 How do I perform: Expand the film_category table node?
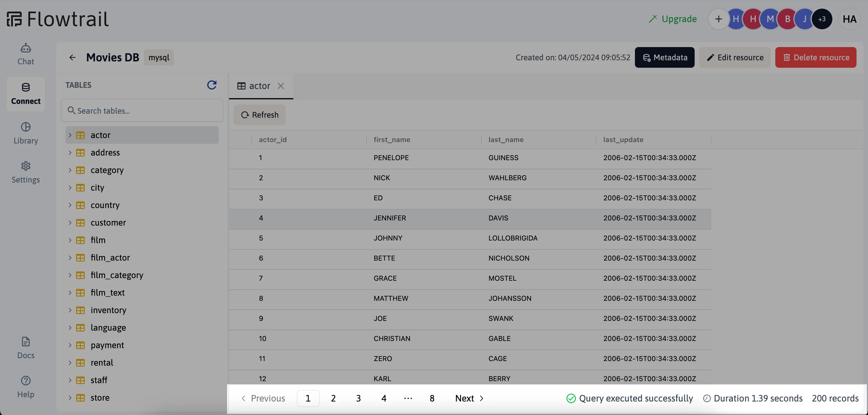pyautogui.click(x=70, y=275)
